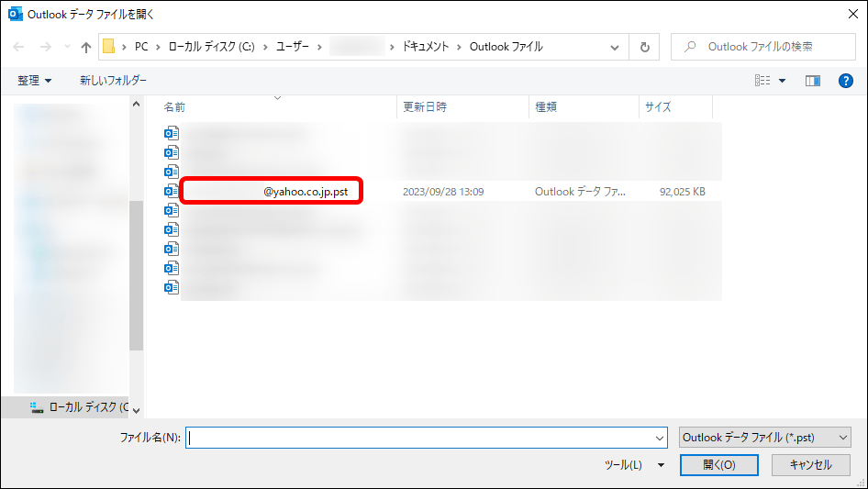Click the Forward navigation arrow
868x489 pixels.
pyautogui.click(x=45, y=47)
